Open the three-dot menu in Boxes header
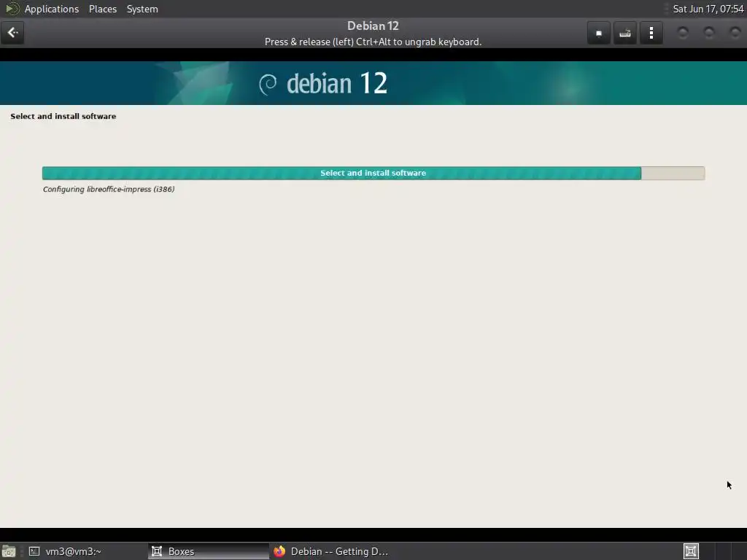 tap(651, 33)
